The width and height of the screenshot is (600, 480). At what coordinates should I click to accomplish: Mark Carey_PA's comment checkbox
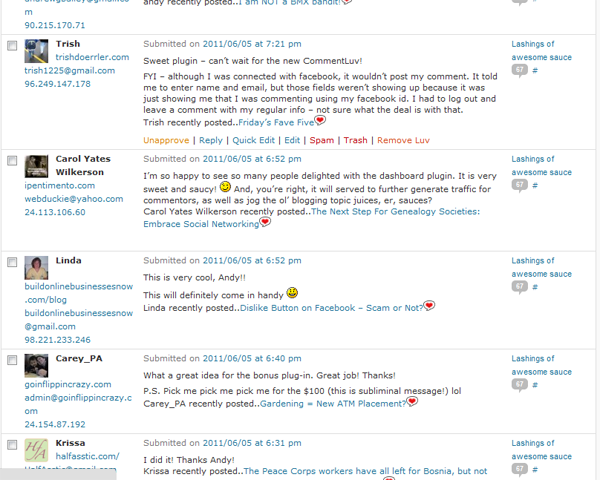pyautogui.click(x=12, y=360)
